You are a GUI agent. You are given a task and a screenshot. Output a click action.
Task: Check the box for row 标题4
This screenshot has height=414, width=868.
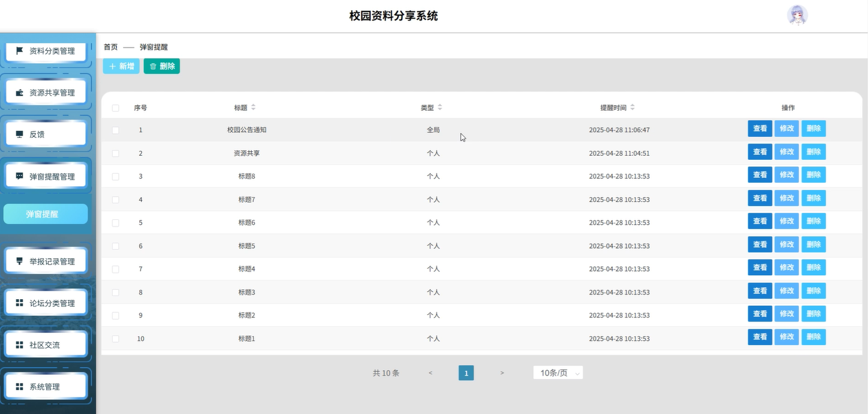(x=115, y=269)
